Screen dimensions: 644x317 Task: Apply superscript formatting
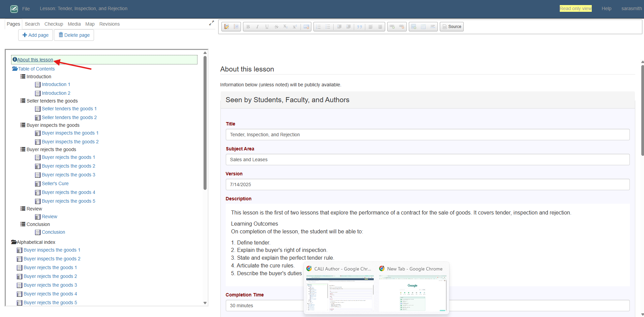295,27
